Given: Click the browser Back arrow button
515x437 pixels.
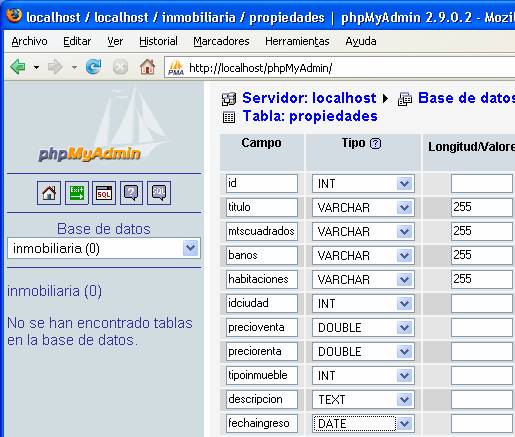Looking at the screenshot, I should [x=18, y=67].
